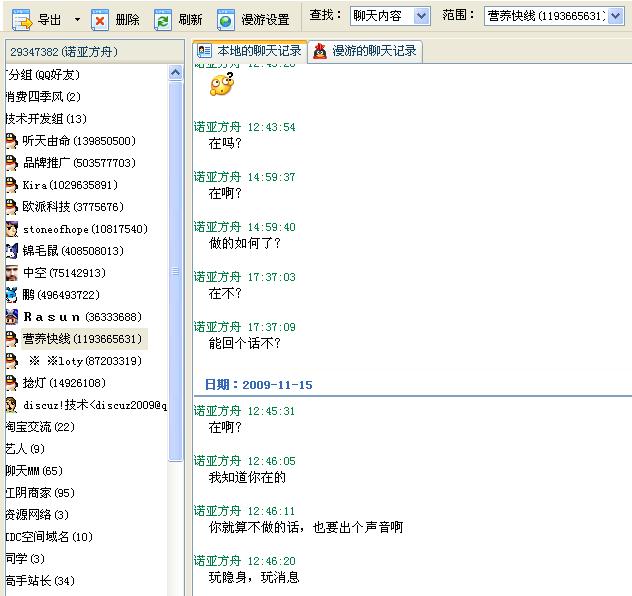Click date header 日期：2009-11-15
This screenshot has width=632, height=596.
coord(259,384)
